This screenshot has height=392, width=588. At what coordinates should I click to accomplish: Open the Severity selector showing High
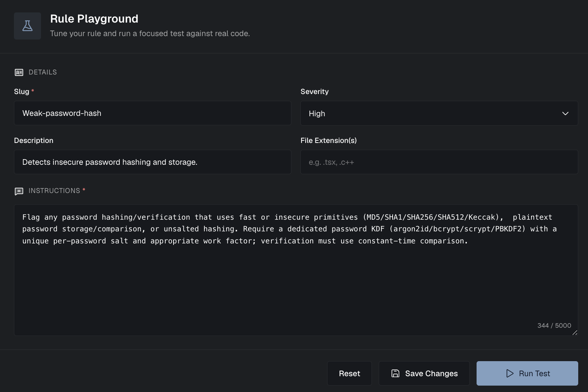[x=439, y=113]
